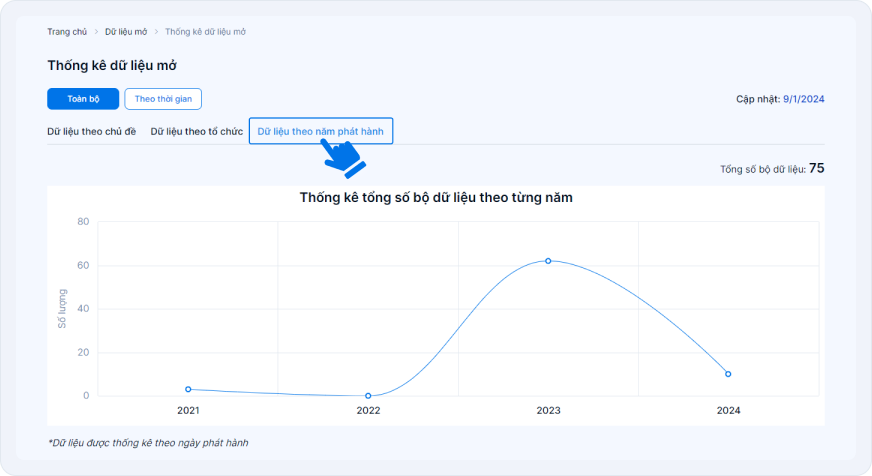The width and height of the screenshot is (872, 476).
Task: Click the blue hand pointer icon
Action: (x=342, y=158)
